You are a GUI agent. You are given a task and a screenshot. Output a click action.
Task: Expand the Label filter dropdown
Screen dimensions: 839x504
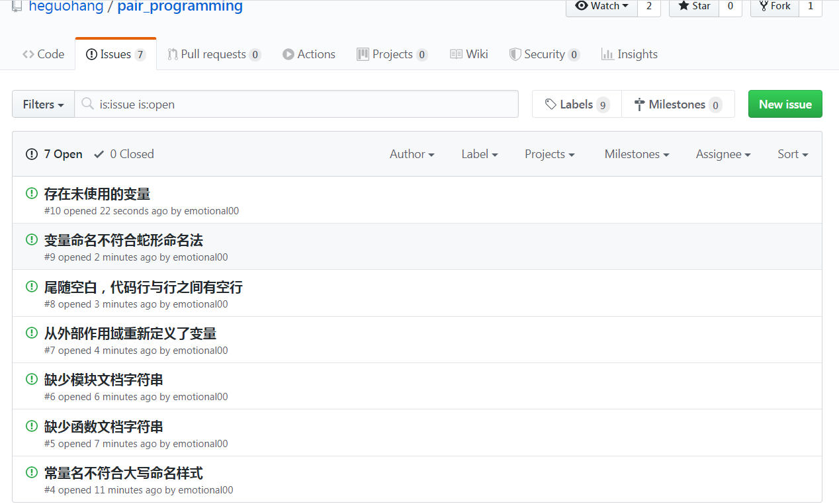click(480, 154)
